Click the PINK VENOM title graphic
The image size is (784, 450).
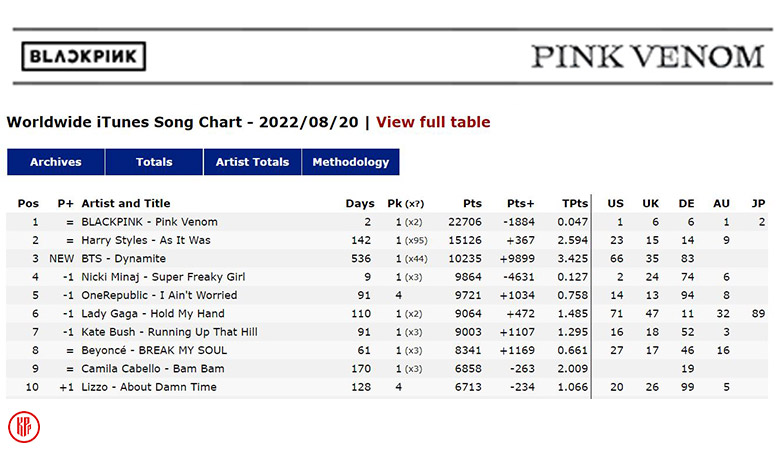647,56
